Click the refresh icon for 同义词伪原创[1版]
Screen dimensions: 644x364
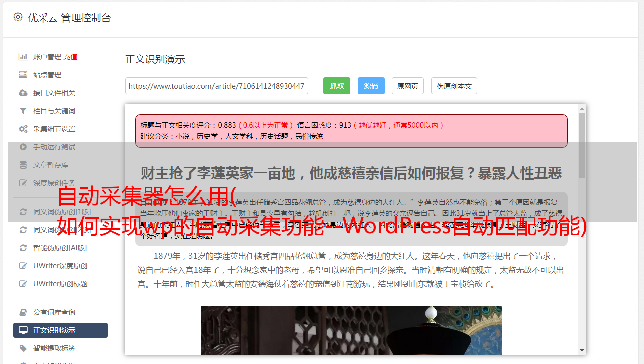click(23, 212)
